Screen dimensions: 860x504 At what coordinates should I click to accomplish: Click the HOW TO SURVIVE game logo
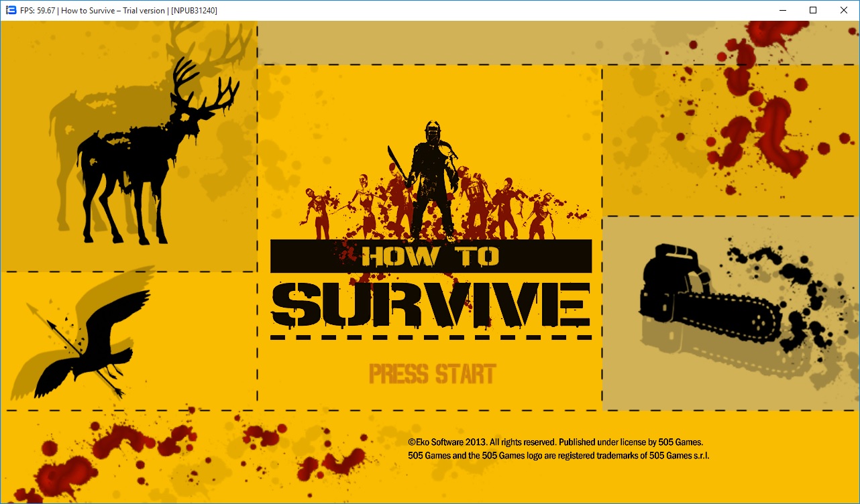point(431,290)
